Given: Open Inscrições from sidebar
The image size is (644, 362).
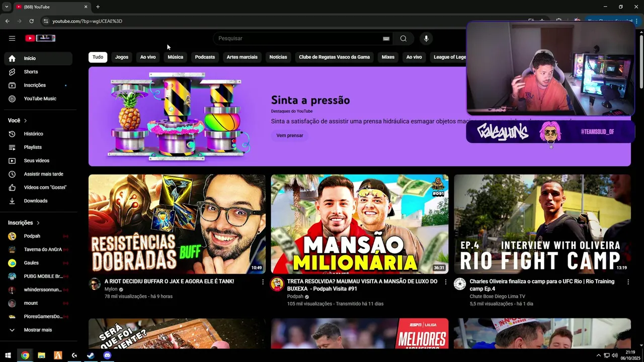Looking at the screenshot, I should [x=38, y=85].
